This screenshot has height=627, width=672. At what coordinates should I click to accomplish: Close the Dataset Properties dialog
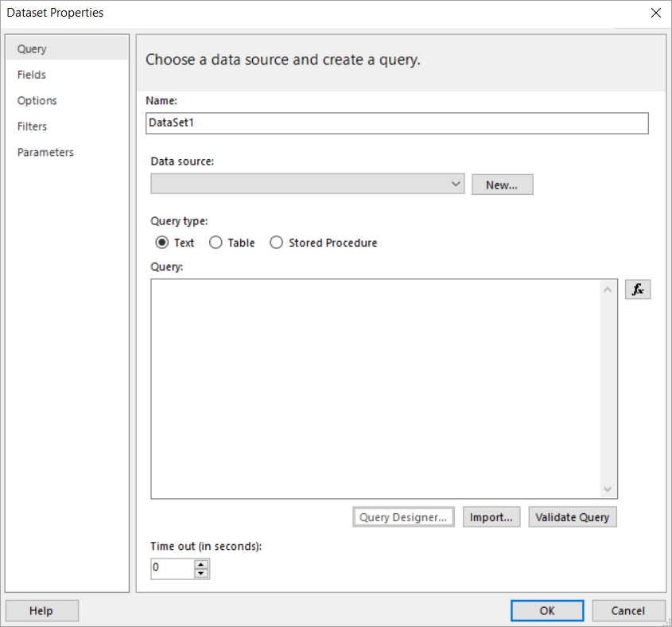(655, 13)
